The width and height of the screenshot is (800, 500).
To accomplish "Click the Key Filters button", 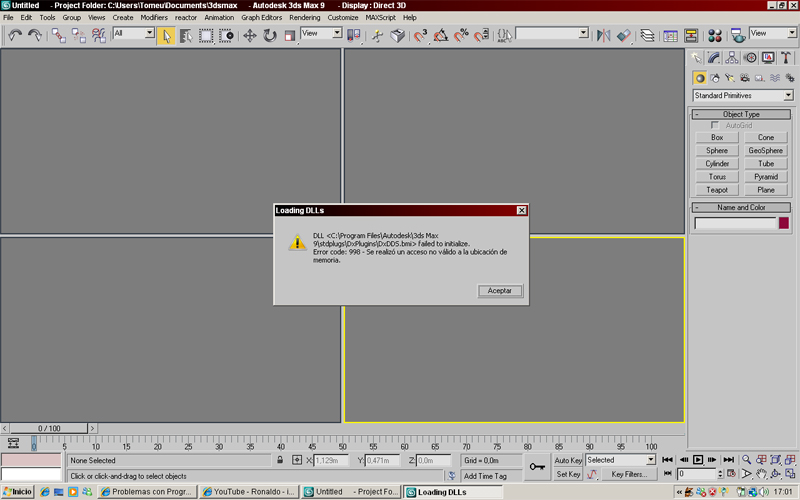I will click(629, 474).
